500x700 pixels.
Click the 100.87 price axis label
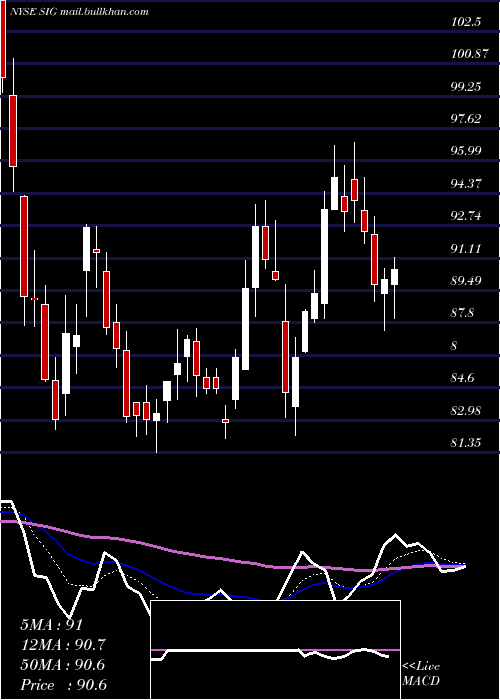[468, 54]
